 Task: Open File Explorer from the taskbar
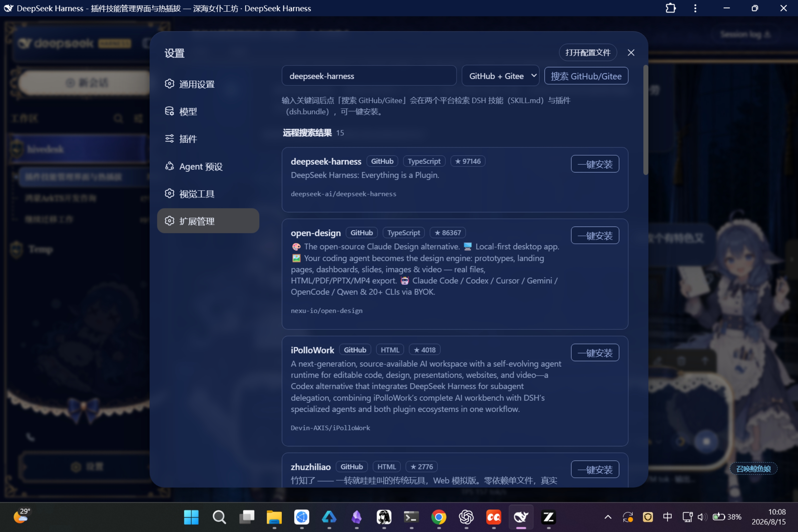[274, 517]
